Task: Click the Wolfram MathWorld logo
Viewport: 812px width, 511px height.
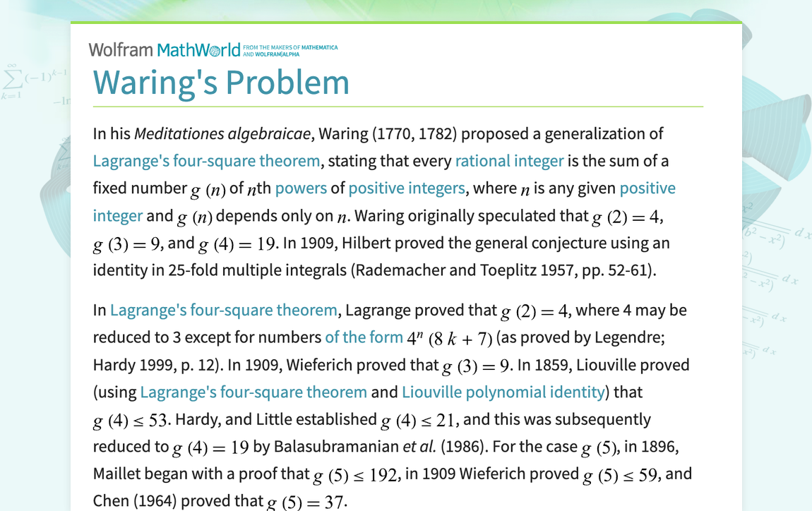Action: 164,49
